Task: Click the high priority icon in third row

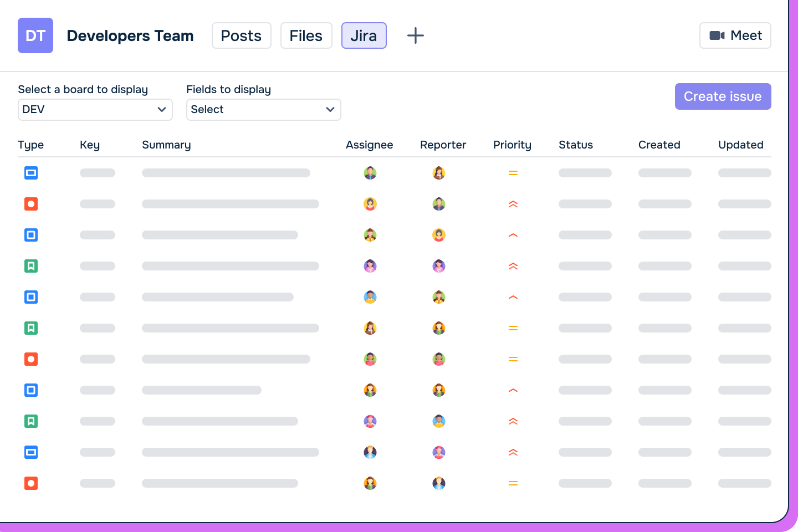Action: (513, 235)
